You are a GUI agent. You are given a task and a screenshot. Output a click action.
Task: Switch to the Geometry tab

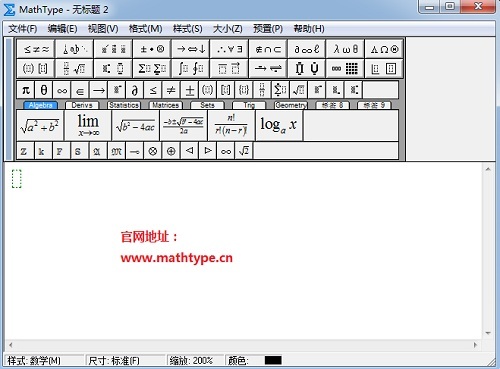(x=291, y=105)
